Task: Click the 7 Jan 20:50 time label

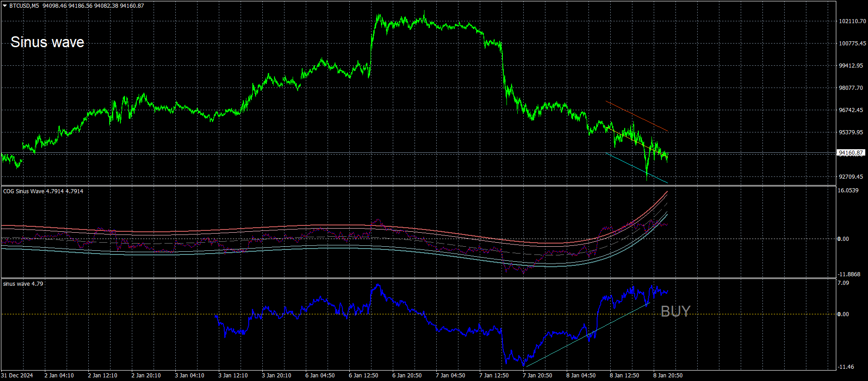Action: coord(538,376)
